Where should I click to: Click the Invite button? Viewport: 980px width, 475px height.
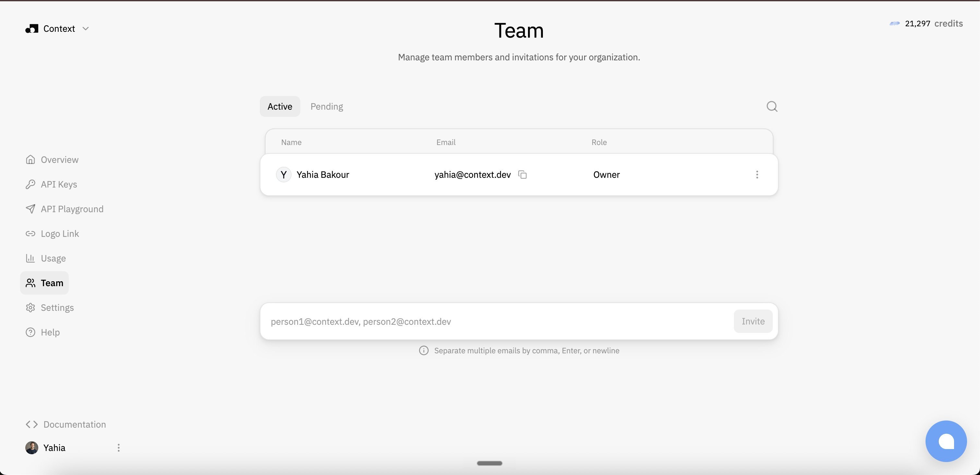point(753,321)
